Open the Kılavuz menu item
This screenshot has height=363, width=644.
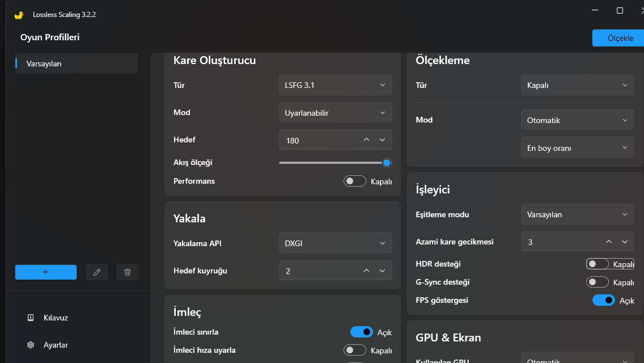(x=56, y=318)
